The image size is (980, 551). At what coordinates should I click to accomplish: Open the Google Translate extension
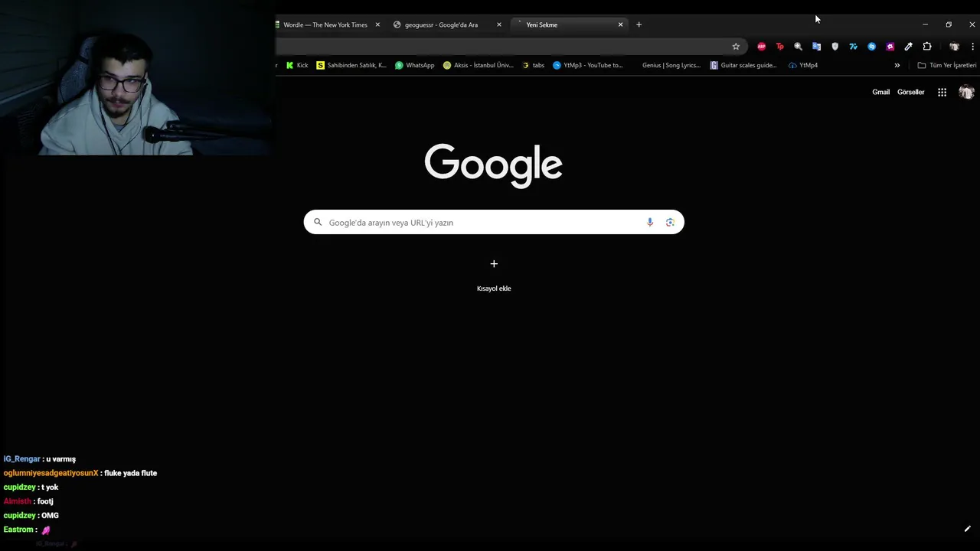(x=816, y=47)
